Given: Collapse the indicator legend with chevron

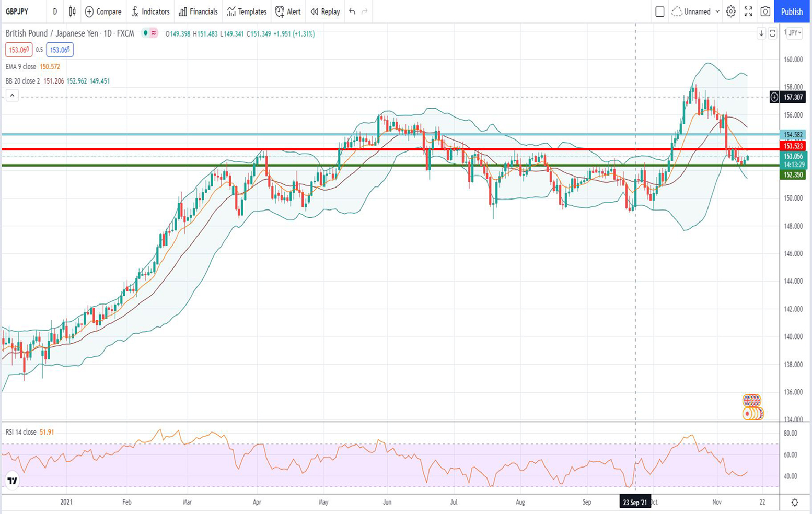Looking at the screenshot, I should pos(12,96).
